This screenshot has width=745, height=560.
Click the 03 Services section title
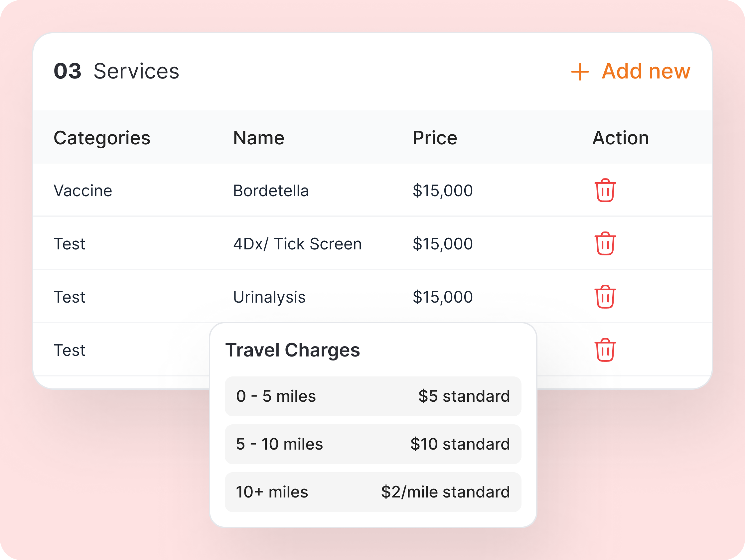coord(116,71)
